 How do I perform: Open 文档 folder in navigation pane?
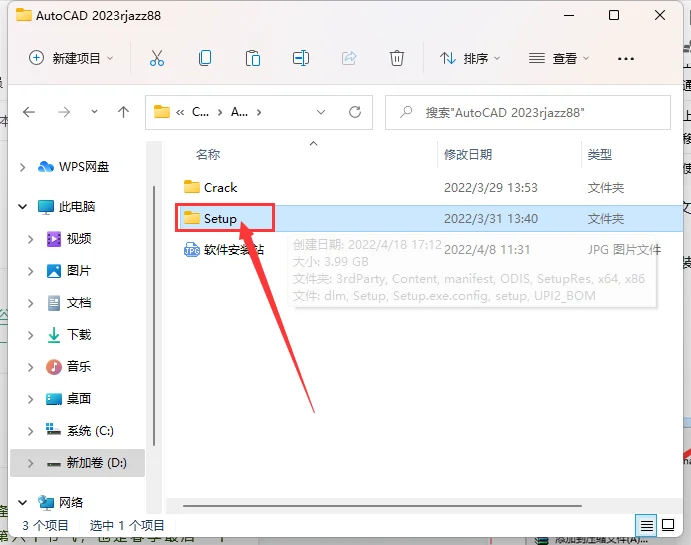click(69, 303)
